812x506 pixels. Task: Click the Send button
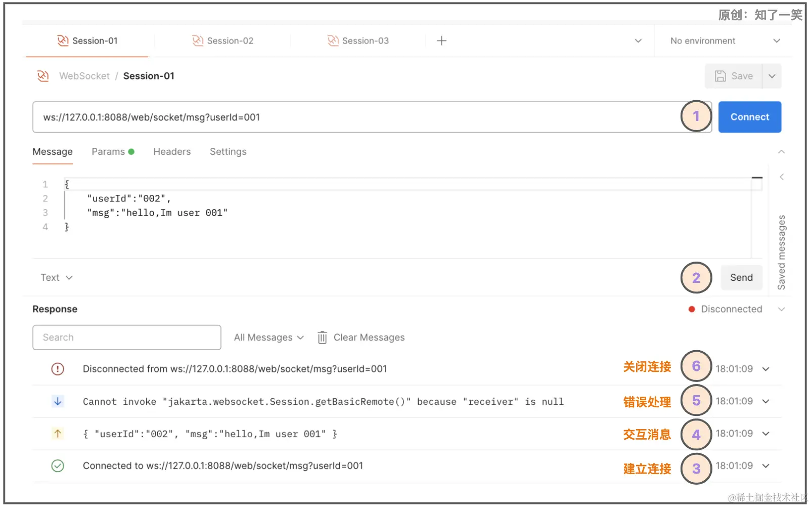click(x=741, y=277)
